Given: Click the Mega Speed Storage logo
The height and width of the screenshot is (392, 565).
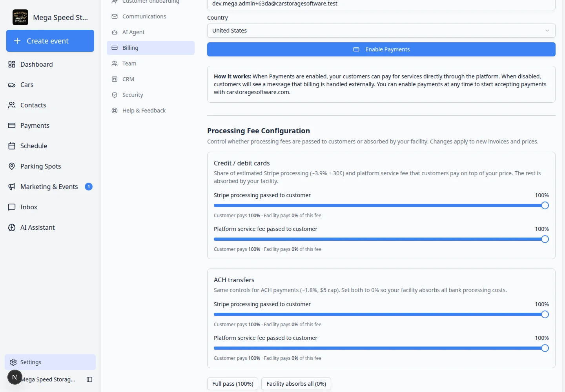Looking at the screenshot, I should point(20,17).
